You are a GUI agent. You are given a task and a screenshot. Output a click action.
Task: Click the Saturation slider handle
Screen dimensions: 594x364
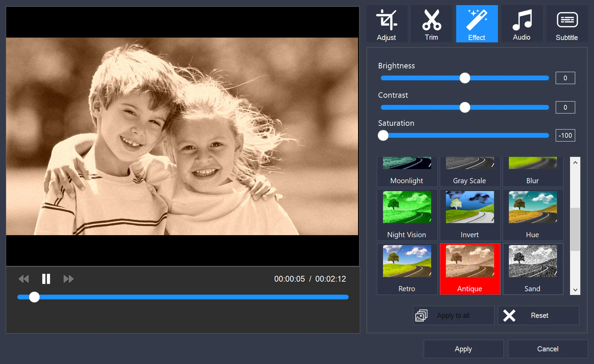[383, 135]
